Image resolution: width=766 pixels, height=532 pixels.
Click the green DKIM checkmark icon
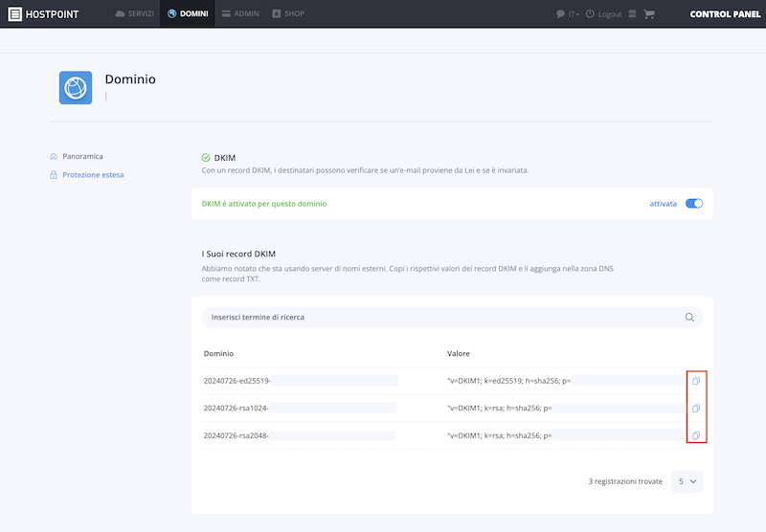pyautogui.click(x=206, y=157)
